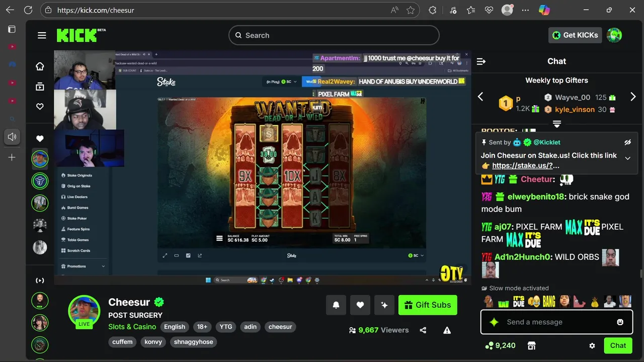Image resolution: width=644 pixels, height=362 pixels.
Task: Mute the active tab via speaker icon
Action: point(12,137)
